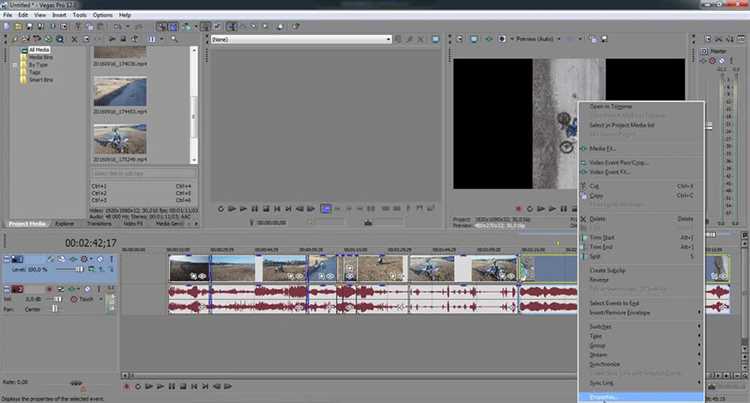
Task: Open Split Screen View in preview toolbar
Action: [x=502, y=39]
